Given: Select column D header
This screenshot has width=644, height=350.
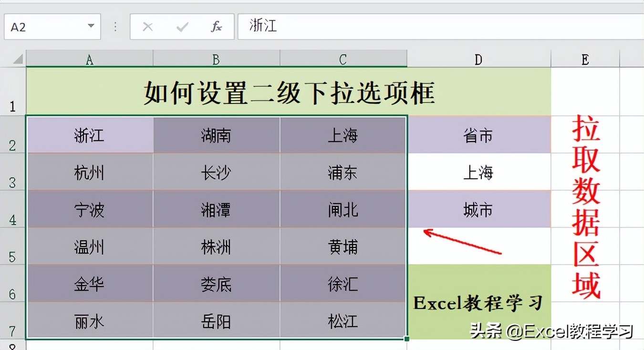Looking at the screenshot, I should (478, 59).
